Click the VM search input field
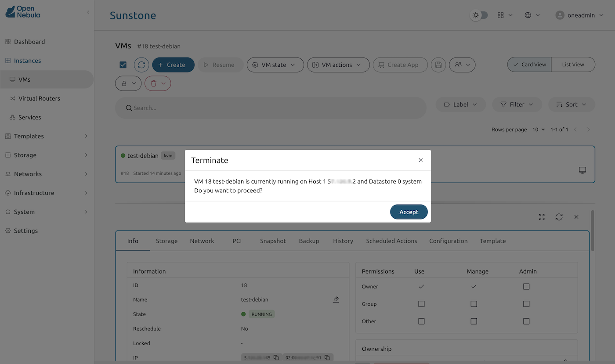615x364 pixels. (271, 108)
